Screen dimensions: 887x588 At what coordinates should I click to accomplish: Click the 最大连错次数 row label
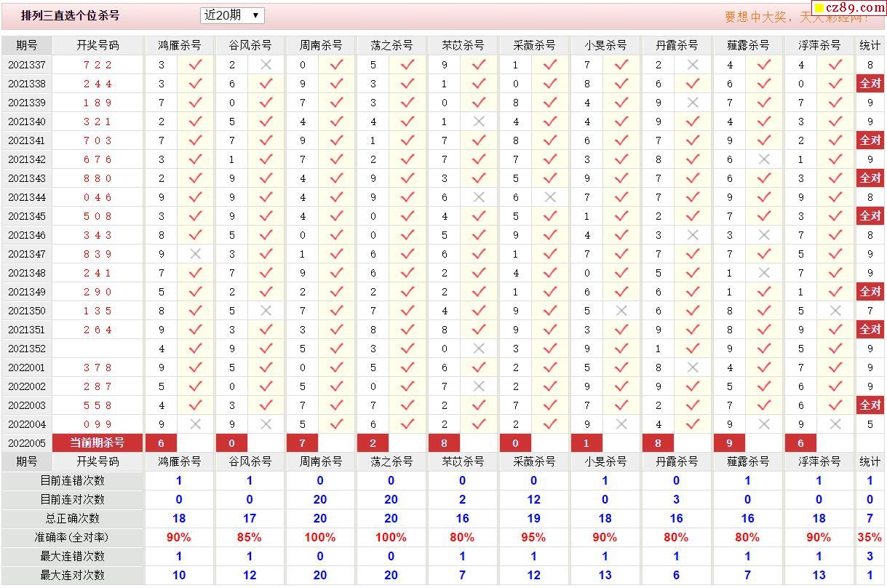click(72, 557)
